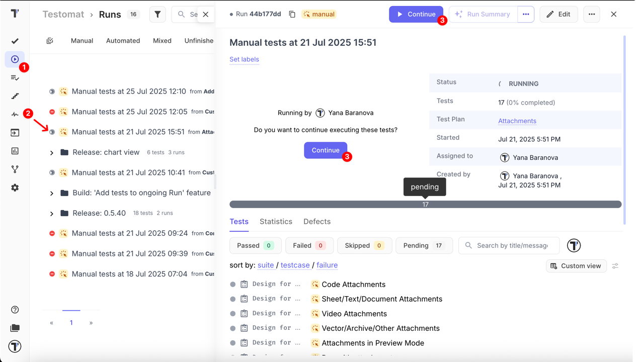This screenshot has height=362, width=644.
Task: Open the Analytics chart sidebar icon
Action: pyautogui.click(x=15, y=151)
